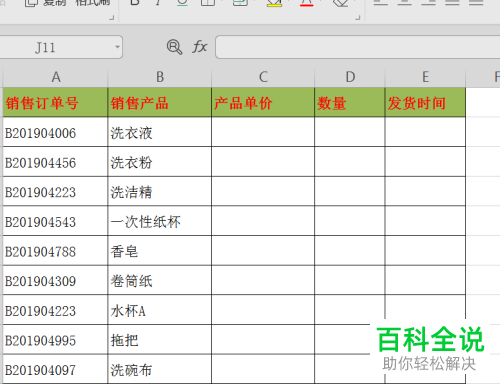The width and height of the screenshot is (500, 384).
Task: Select empty 数量 cell in 洗衣粉 row
Action: point(350,162)
